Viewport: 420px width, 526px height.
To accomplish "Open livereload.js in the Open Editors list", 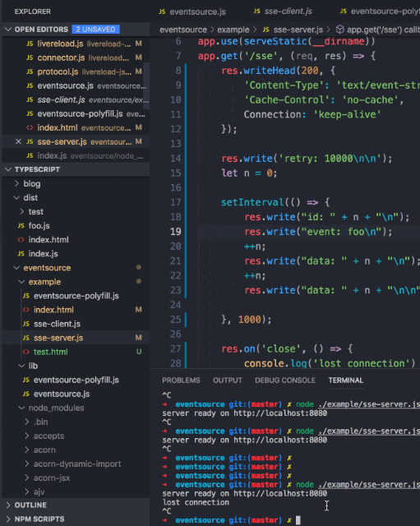I will coord(76,44).
